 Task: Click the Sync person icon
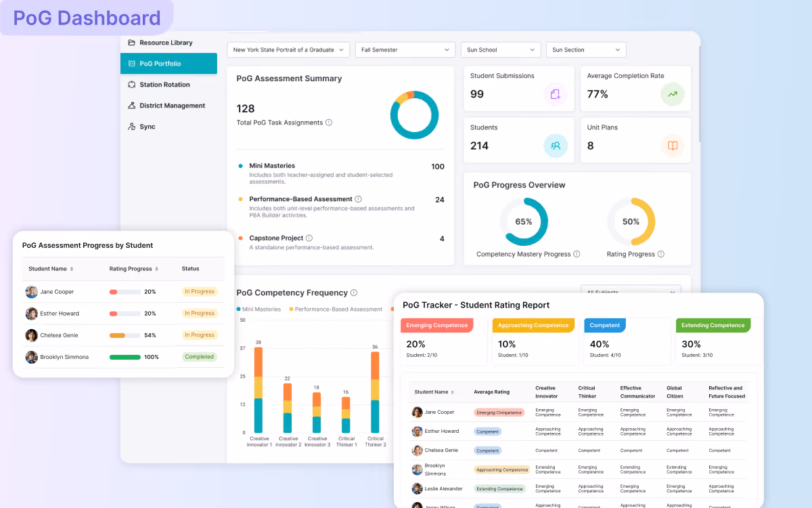pos(132,127)
